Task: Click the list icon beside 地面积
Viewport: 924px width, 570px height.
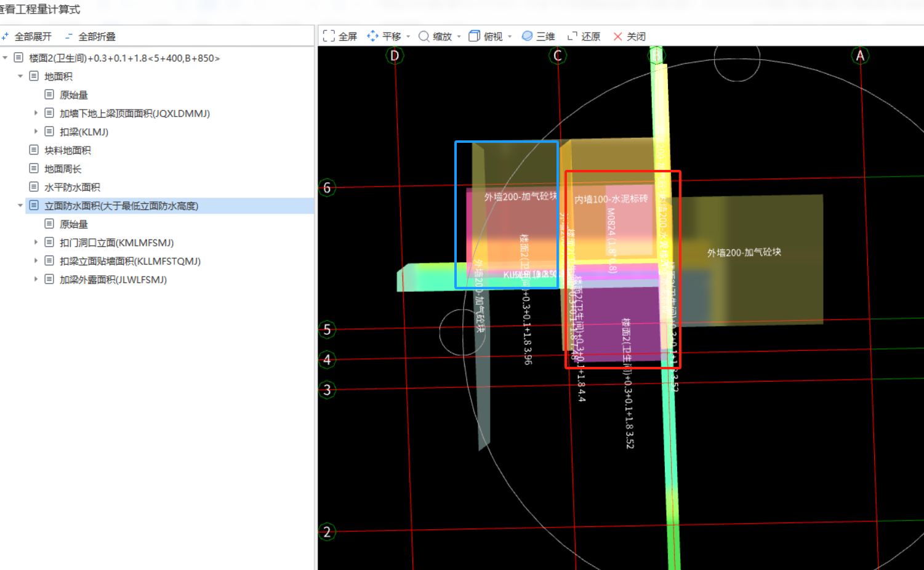Action: click(x=34, y=76)
